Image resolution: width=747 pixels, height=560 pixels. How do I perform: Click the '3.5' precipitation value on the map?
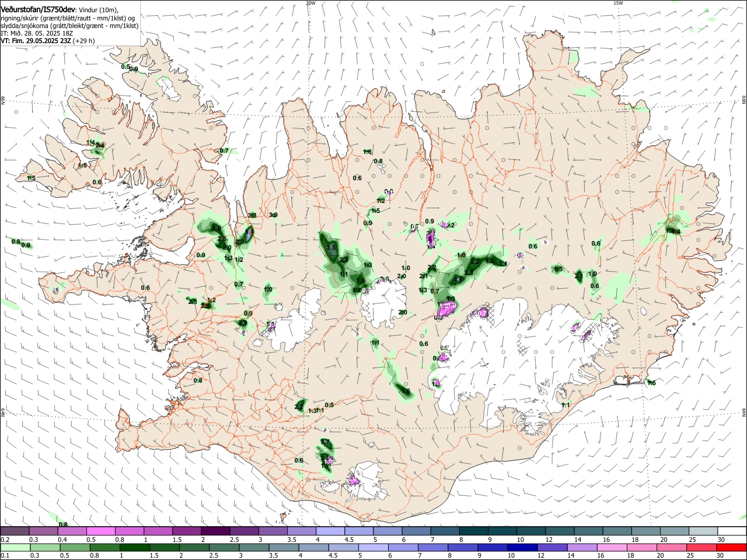[331, 248]
